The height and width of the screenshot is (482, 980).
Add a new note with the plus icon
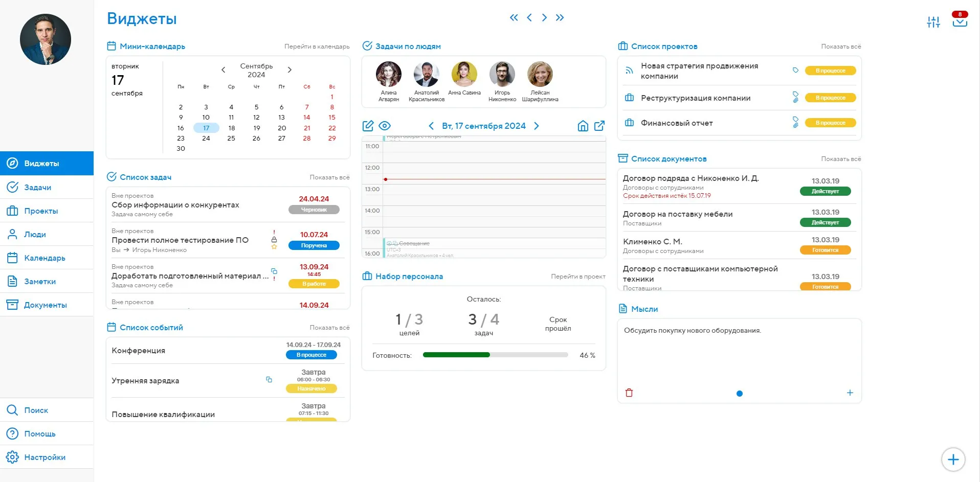[x=850, y=393]
